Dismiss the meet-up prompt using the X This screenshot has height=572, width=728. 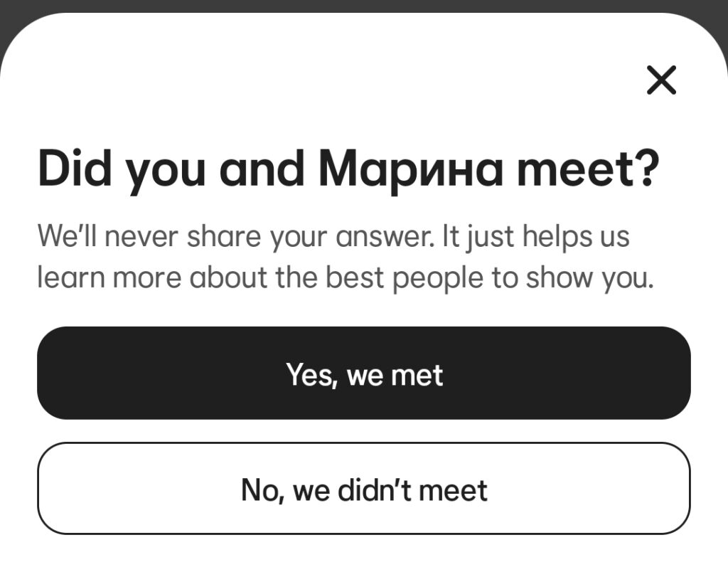coord(661,80)
